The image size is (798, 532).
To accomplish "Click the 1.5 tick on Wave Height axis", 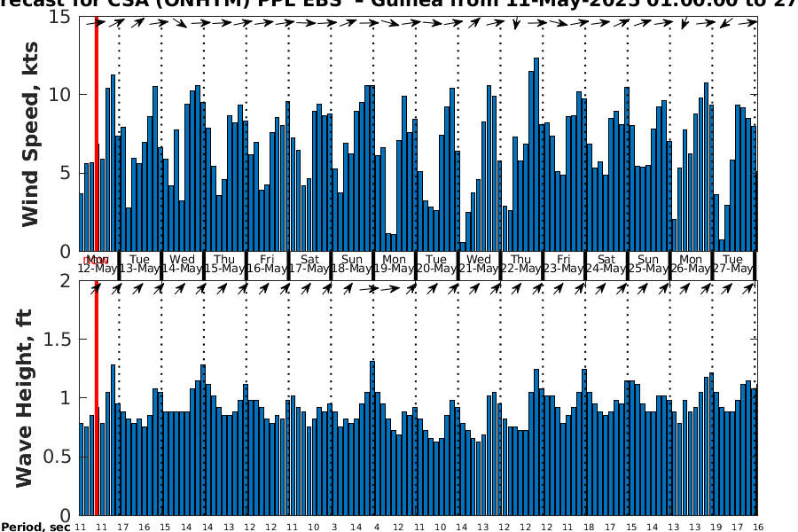I will [57, 339].
